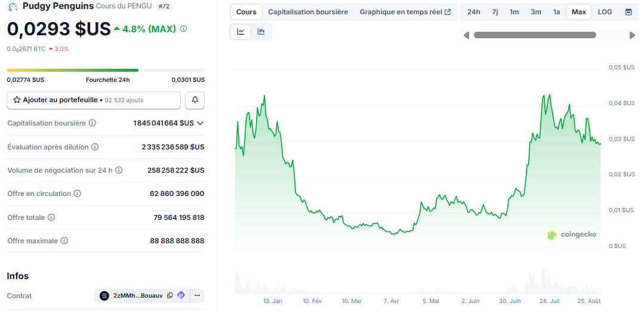Copy the contract address with copy icon
This screenshot has width=644, height=312.
[170, 295]
